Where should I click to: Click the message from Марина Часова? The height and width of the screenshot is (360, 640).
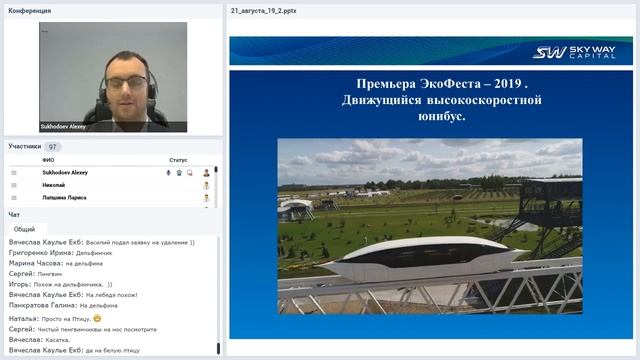click(x=56, y=263)
